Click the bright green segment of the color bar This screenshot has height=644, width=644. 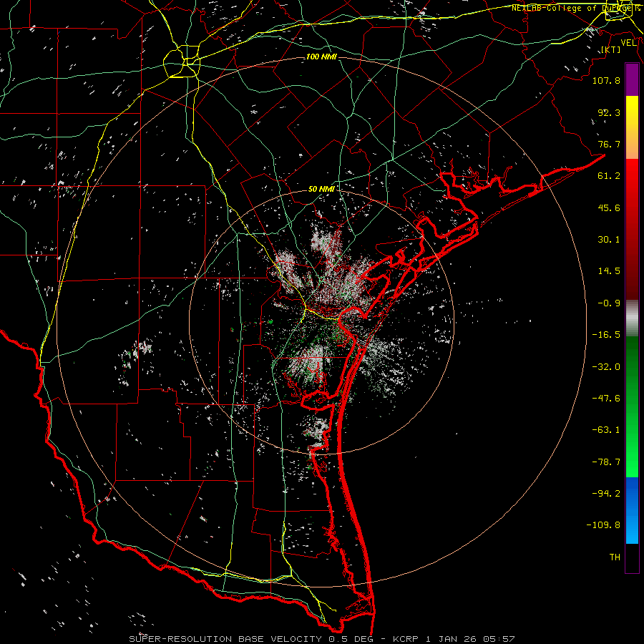tap(632, 406)
